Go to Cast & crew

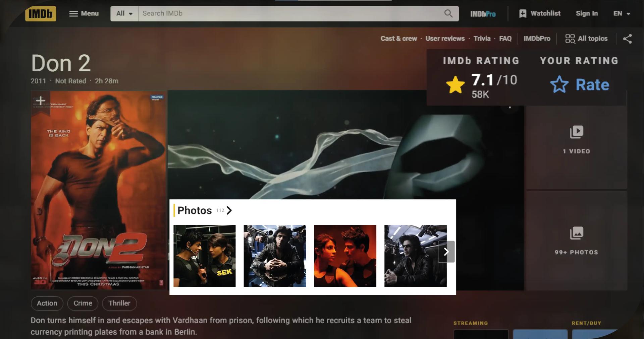pos(399,39)
